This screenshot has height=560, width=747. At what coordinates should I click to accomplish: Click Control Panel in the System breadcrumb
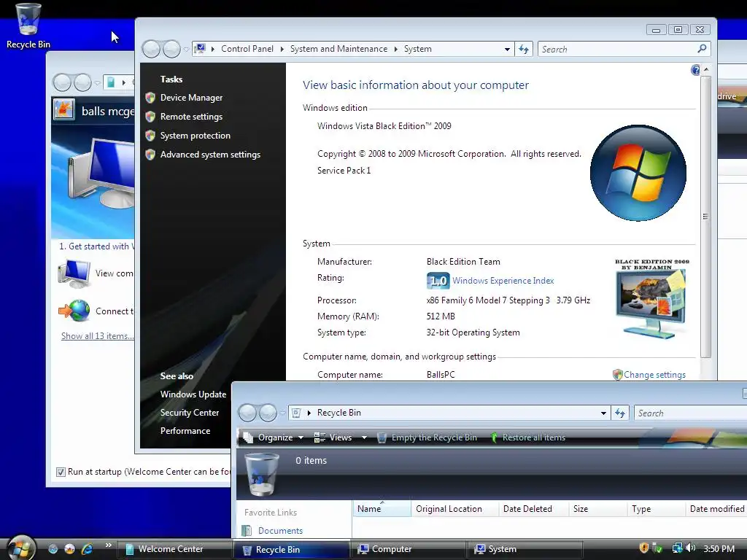(247, 49)
